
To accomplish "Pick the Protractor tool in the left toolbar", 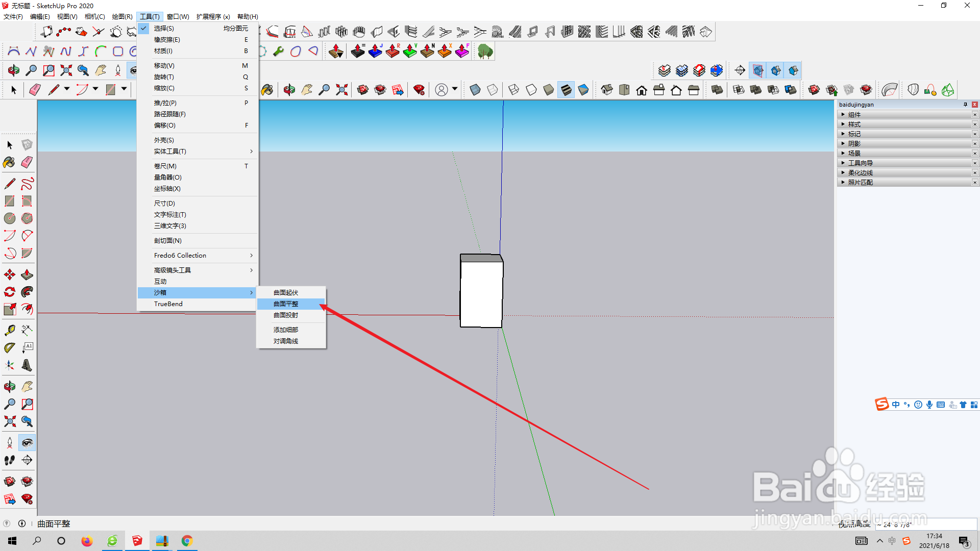I will [9, 347].
